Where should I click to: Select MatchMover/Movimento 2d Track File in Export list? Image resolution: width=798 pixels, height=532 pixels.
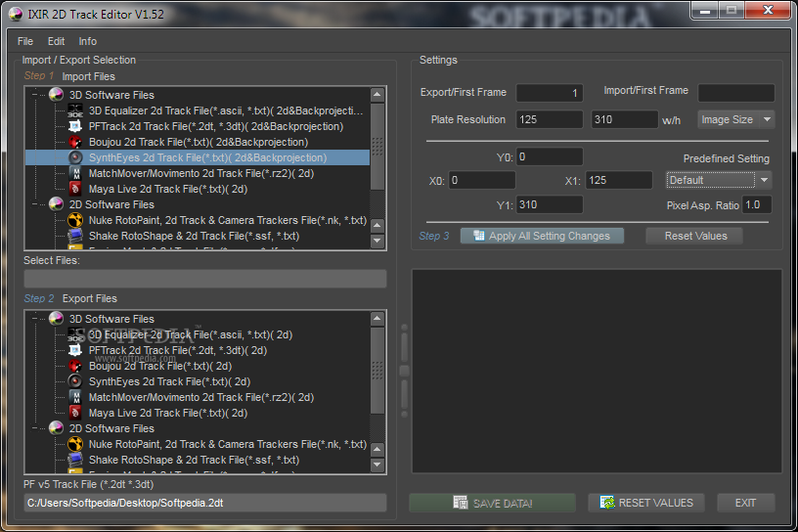201,397
